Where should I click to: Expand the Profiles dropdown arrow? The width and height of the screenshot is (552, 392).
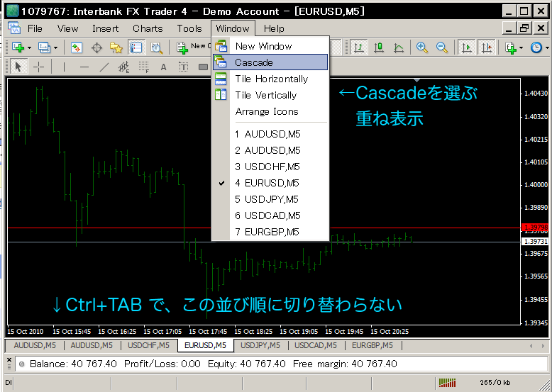tap(55, 47)
